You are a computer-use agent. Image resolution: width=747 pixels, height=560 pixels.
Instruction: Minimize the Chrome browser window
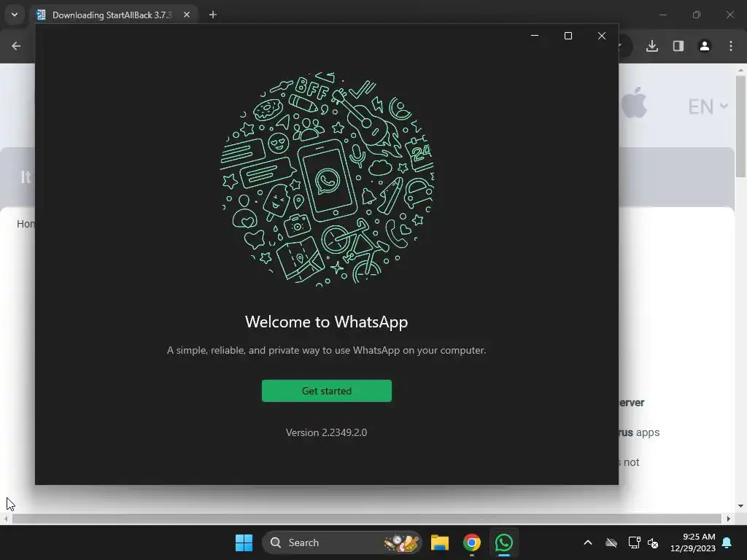pyautogui.click(x=662, y=15)
